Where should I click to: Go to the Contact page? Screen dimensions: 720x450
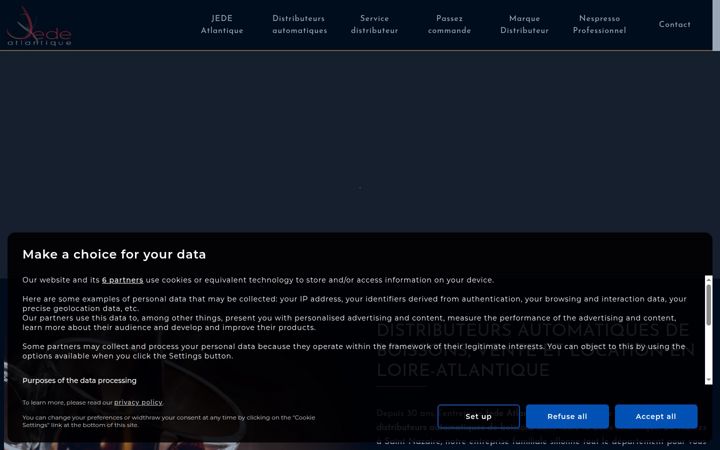point(674,24)
